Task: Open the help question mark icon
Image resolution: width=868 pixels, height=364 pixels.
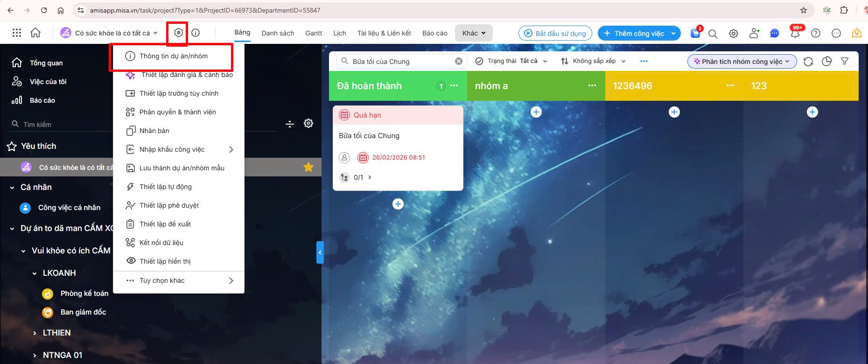Action: pyautogui.click(x=816, y=33)
